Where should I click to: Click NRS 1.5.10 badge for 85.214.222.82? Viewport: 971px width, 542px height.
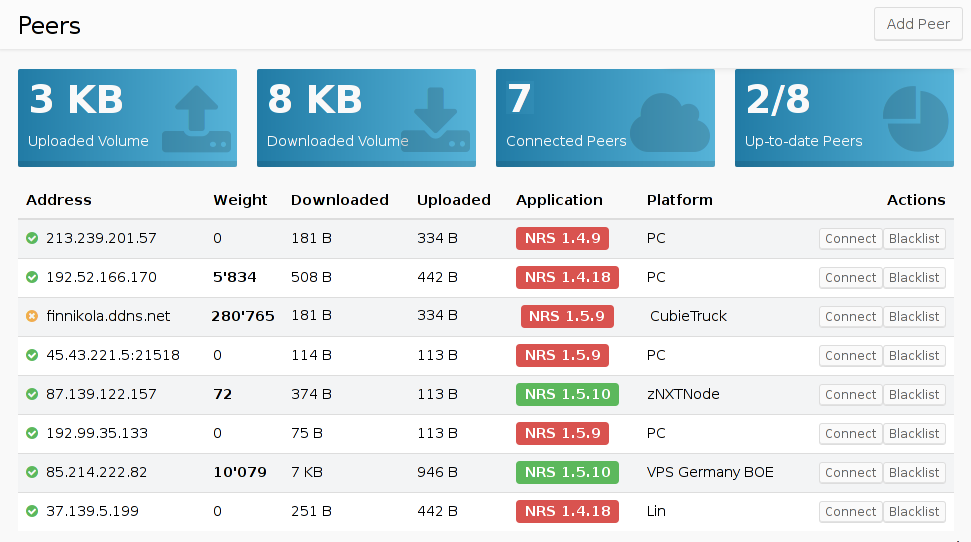(567, 473)
